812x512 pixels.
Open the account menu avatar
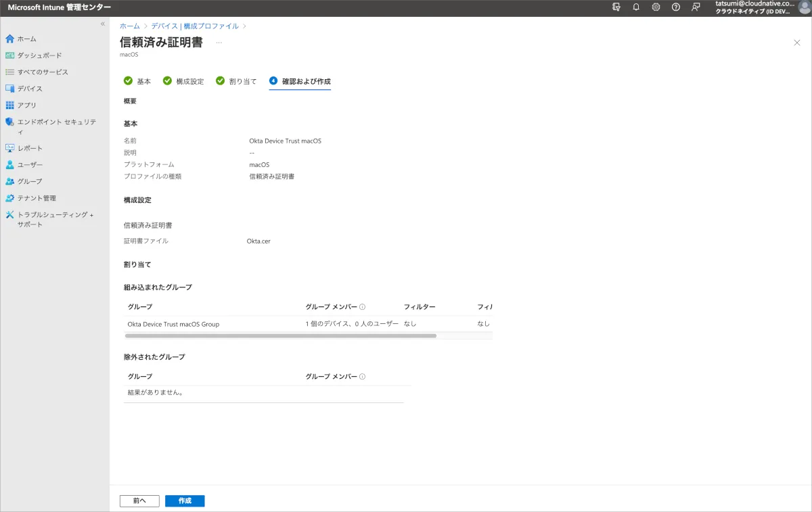pyautogui.click(x=804, y=7)
